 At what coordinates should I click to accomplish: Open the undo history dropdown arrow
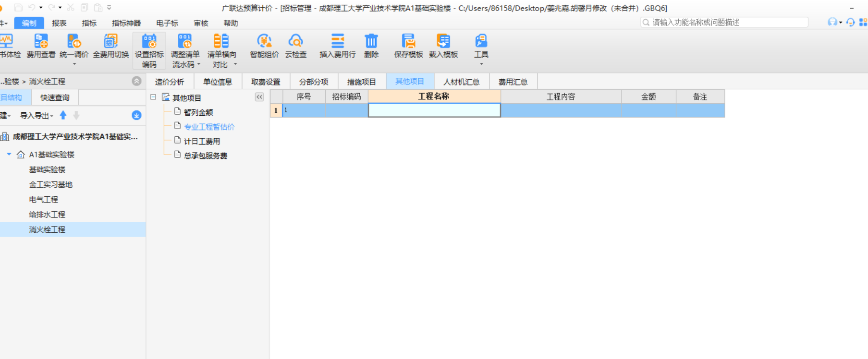click(x=41, y=8)
